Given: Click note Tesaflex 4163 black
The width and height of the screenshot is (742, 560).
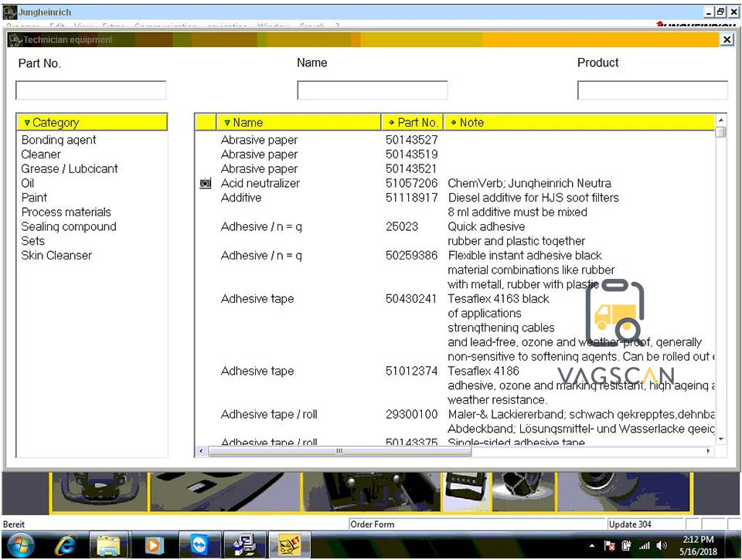Looking at the screenshot, I should click(499, 299).
